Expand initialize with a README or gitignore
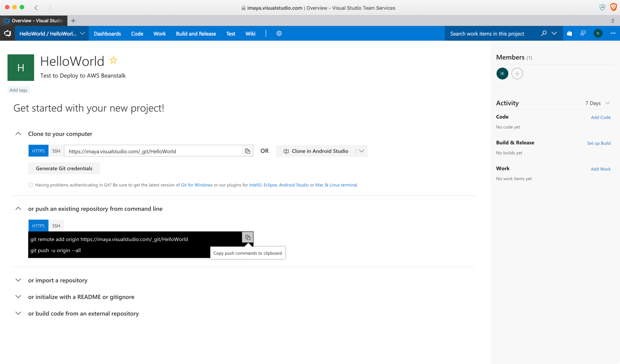This screenshot has width=620, height=364. (x=18, y=297)
